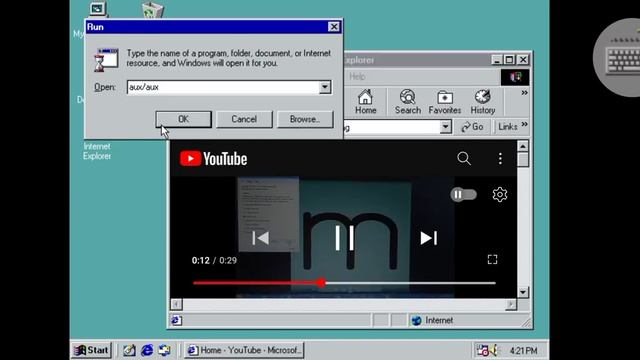
Task: Launch Internet Explorer from the quick launch bar
Action: pyautogui.click(x=147, y=350)
